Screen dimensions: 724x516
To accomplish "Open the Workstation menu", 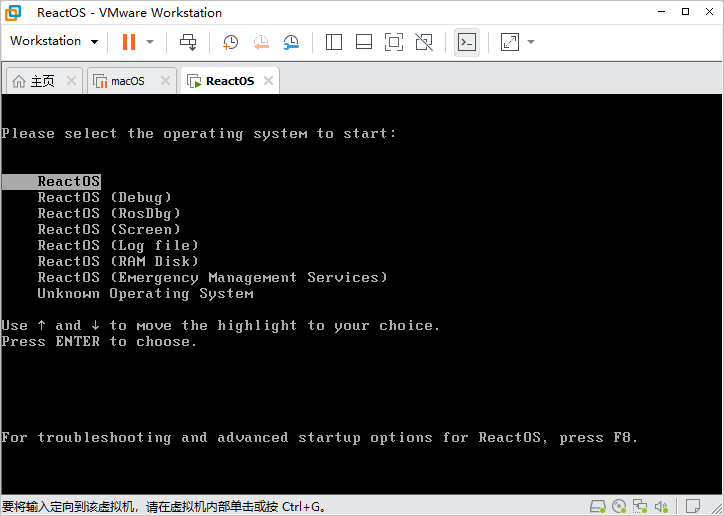I will pos(54,41).
